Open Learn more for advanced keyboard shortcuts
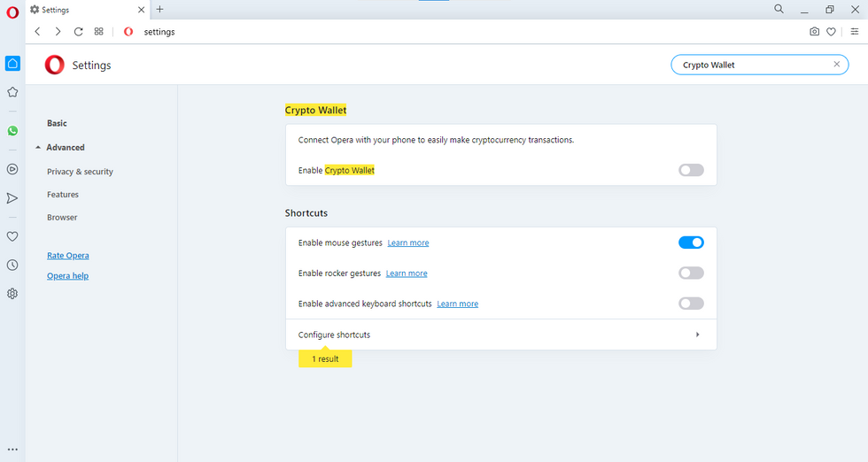The width and height of the screenshot is (868, 462). click(457, 304)
